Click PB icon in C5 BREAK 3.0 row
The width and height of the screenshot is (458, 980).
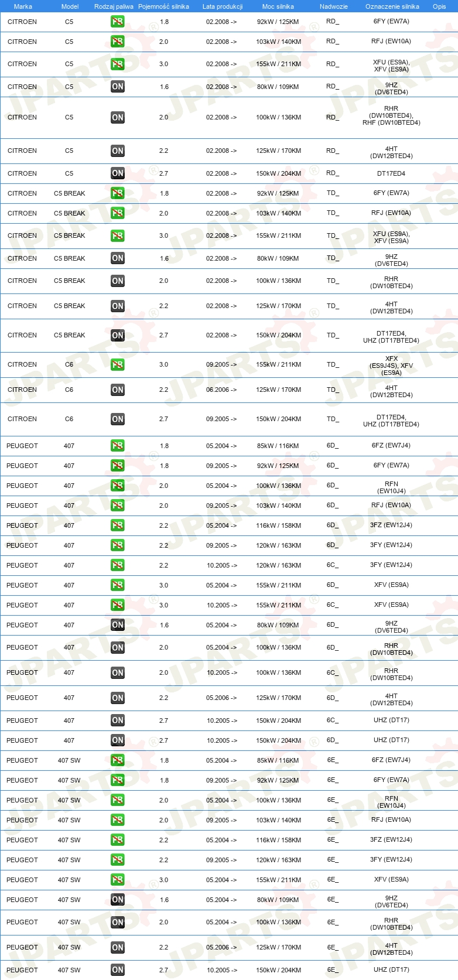[118, 235]
